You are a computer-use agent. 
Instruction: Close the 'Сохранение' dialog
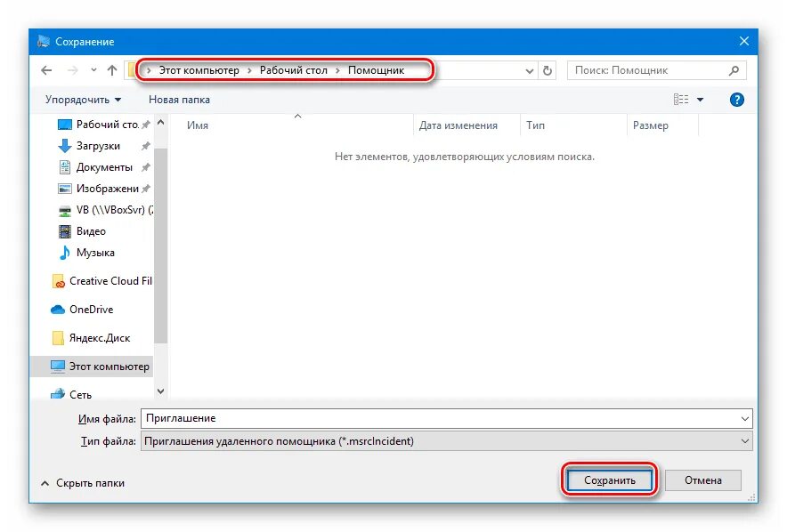click(744, 41)
